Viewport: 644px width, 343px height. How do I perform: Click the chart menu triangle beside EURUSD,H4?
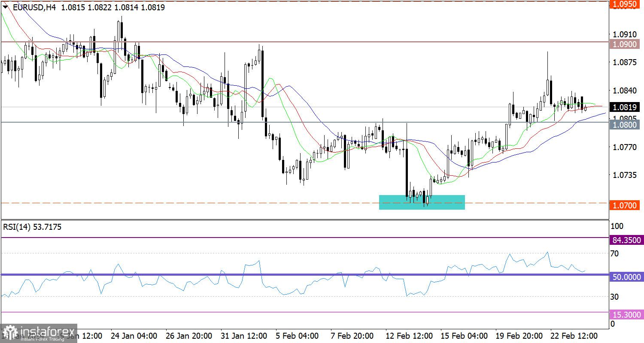[5, 7]
